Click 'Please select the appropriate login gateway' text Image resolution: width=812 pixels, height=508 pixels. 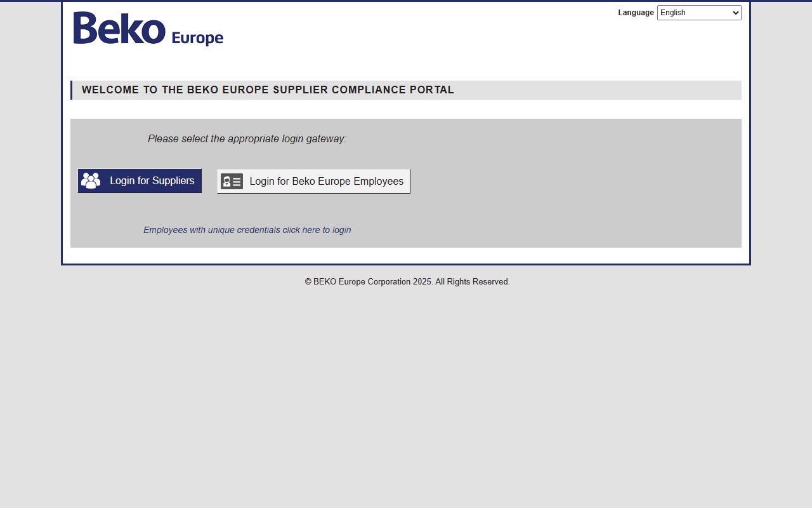click(247, 138)
